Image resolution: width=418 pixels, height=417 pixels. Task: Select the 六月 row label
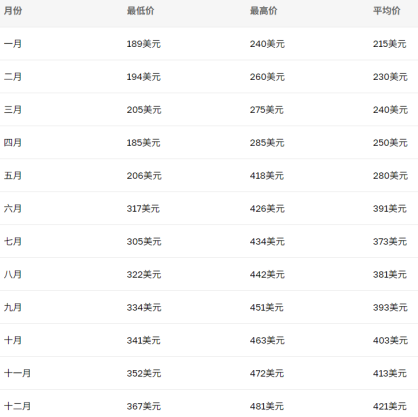(x=13, y=209)
